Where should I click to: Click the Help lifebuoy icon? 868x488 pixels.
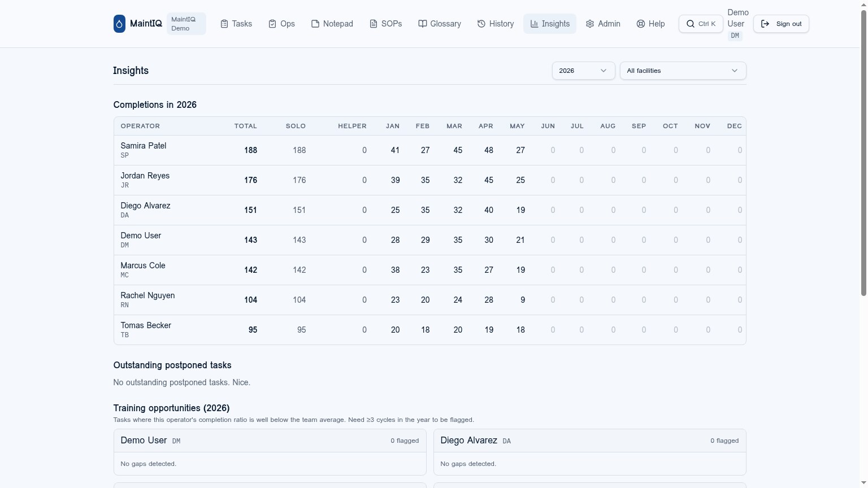click(641, 24)
